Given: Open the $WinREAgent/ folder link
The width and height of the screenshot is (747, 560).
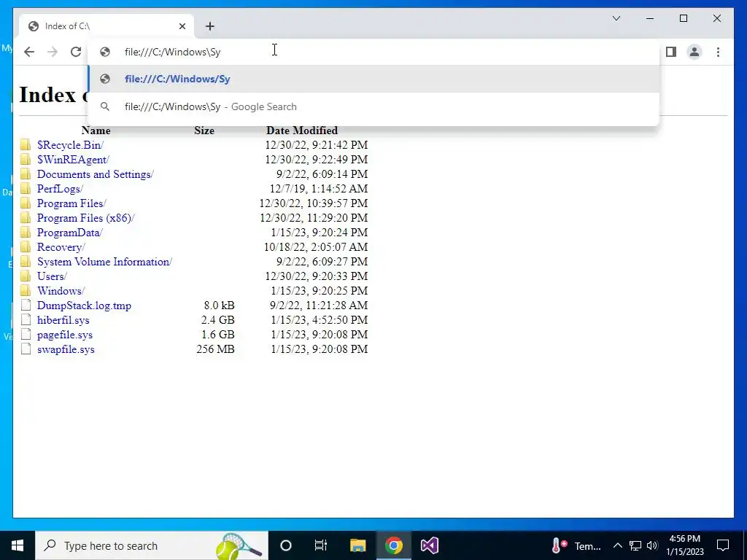Looking at the screenshot, I should tap(73, 160).
